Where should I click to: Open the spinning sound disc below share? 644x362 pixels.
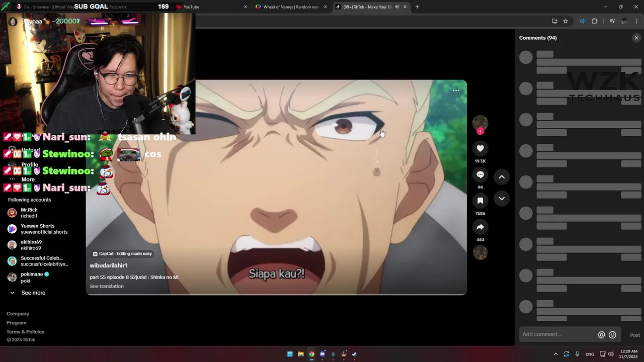click(x=480, y=252)
